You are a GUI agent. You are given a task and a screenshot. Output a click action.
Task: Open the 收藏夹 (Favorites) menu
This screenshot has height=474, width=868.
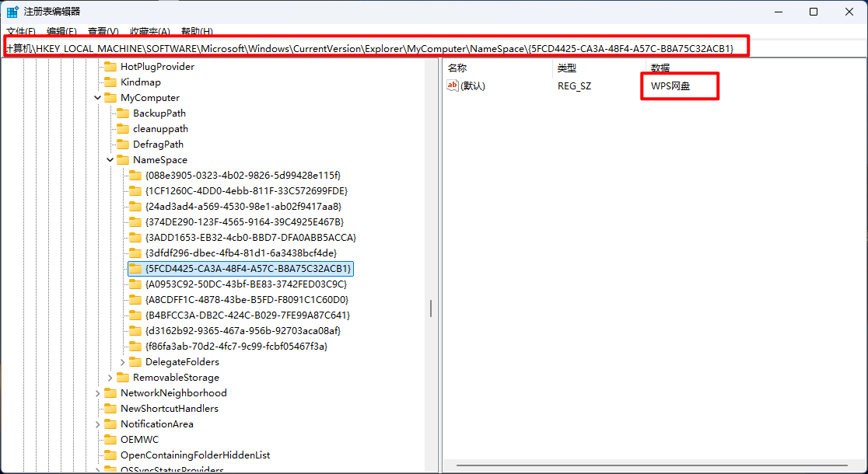click(x=149, y=32)
